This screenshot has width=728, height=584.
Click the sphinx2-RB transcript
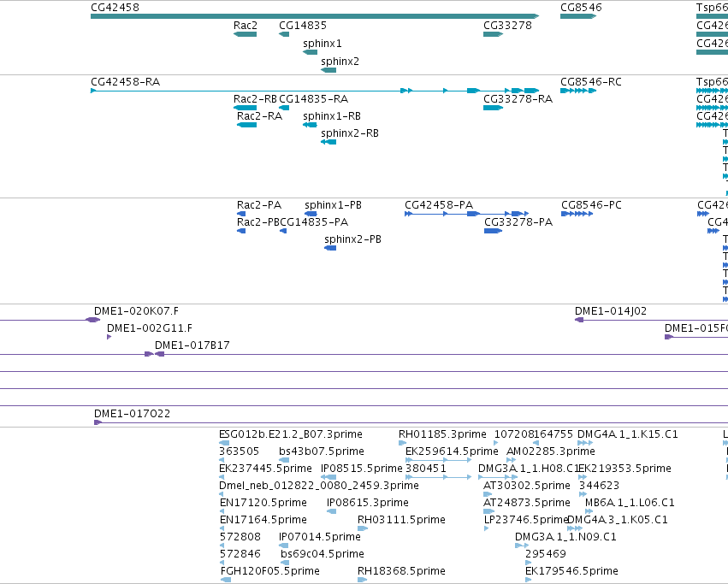328,142
